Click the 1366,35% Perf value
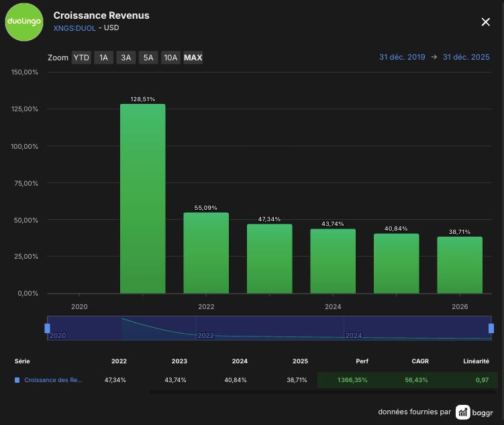Screen dimensions: 504x425 pyautogui.click(x=352, y=380)
